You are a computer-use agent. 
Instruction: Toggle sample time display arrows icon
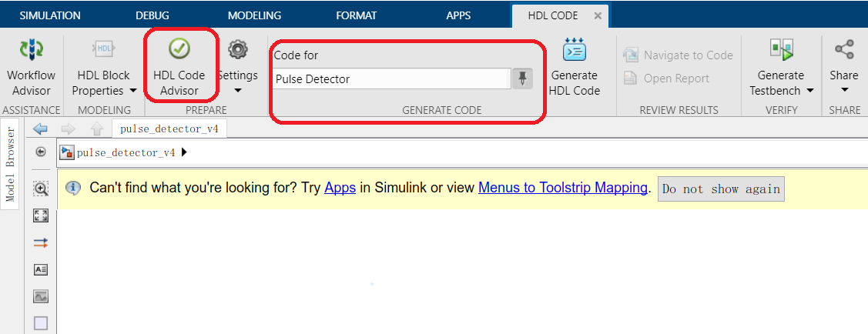tap(41, 242)
